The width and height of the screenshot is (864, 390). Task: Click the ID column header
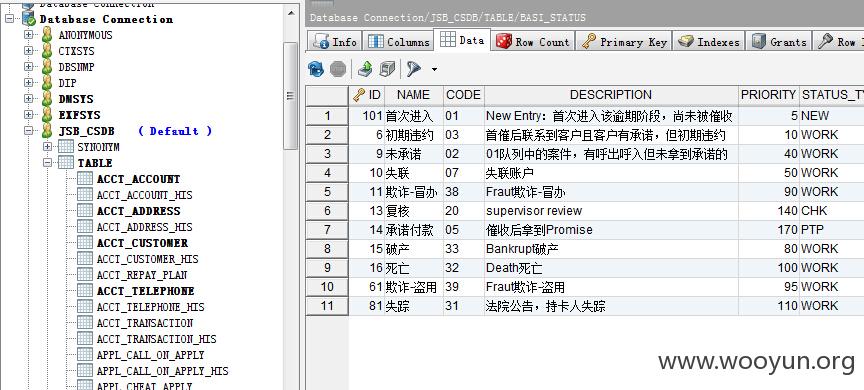(x=366, y=95)
